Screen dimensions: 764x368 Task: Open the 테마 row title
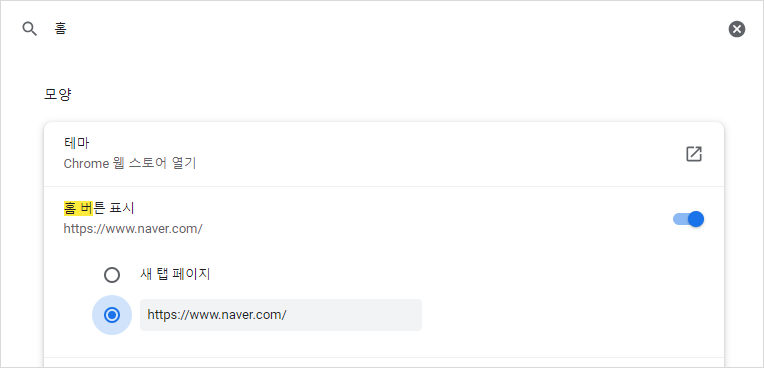pos(76,143)
